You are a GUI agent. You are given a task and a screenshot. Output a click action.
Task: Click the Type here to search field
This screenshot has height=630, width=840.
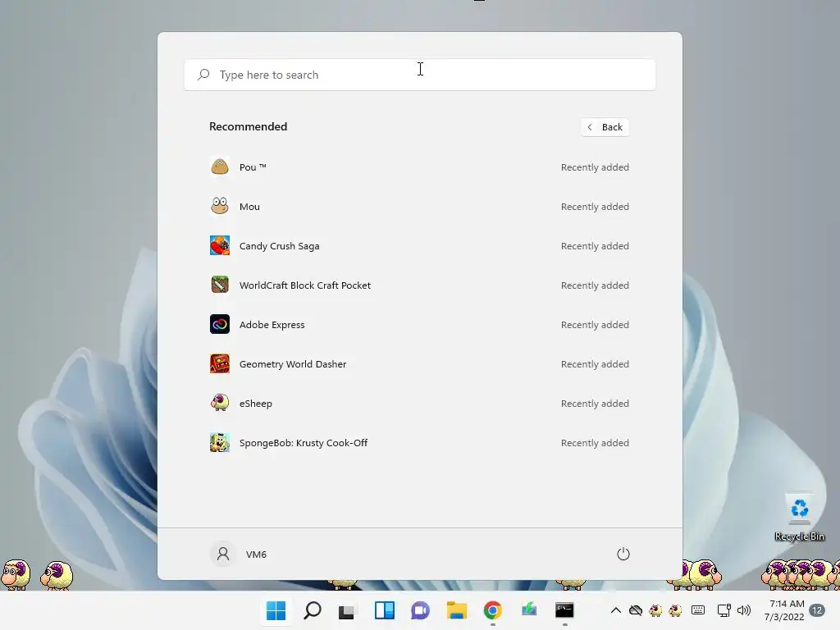pyautogui.click(x=420, y=75)
